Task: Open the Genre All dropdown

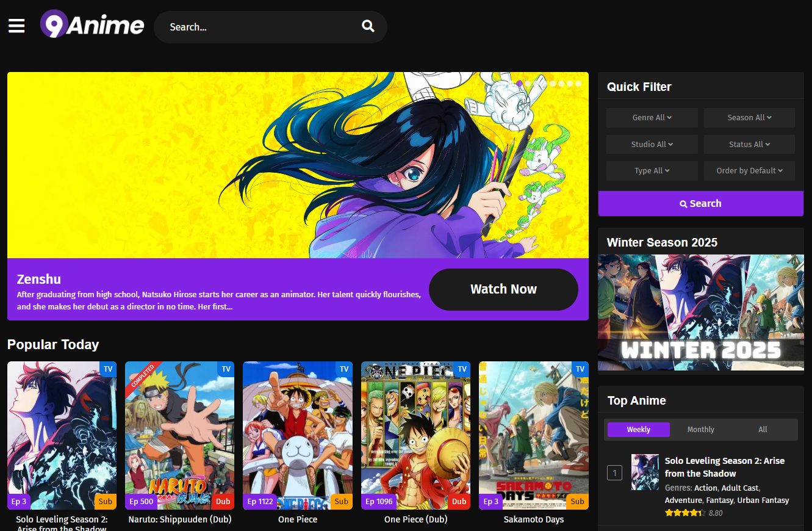Action: click(x=652, y=117)
